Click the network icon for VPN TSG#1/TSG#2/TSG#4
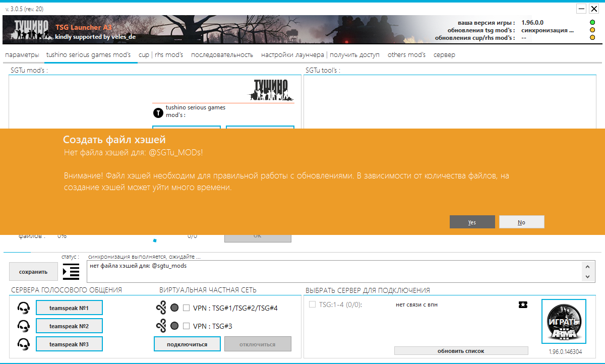The height and width of the screenshot is (364, 605). pos(161,308)
